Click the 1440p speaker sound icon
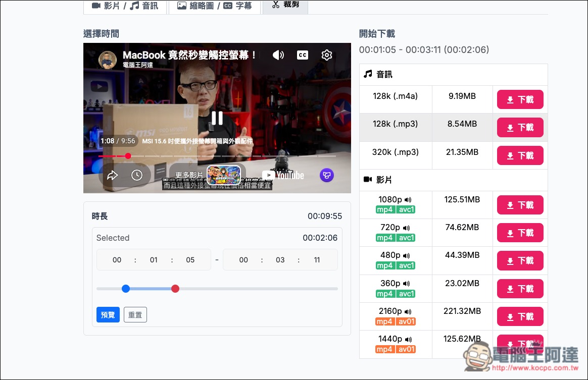The image size is (588, 380). 408,340
